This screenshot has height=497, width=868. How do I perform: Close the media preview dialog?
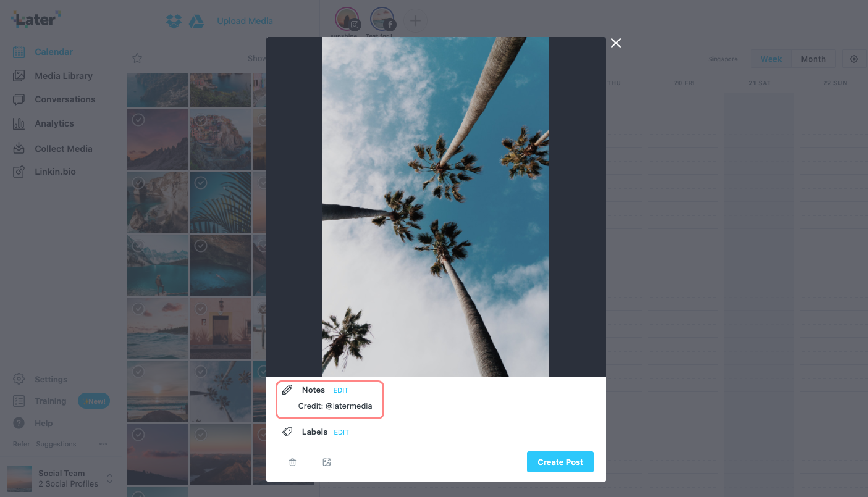[x=616, y=43]
